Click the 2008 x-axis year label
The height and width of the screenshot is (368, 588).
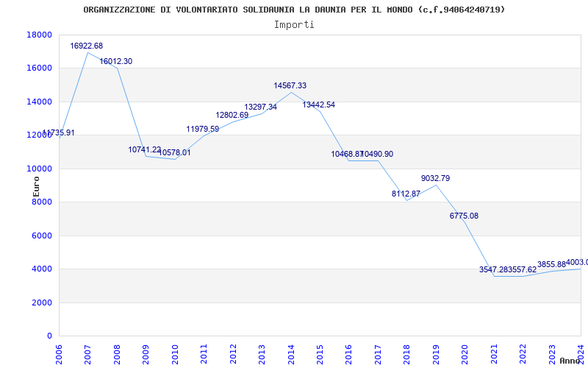tap(117, 355)
